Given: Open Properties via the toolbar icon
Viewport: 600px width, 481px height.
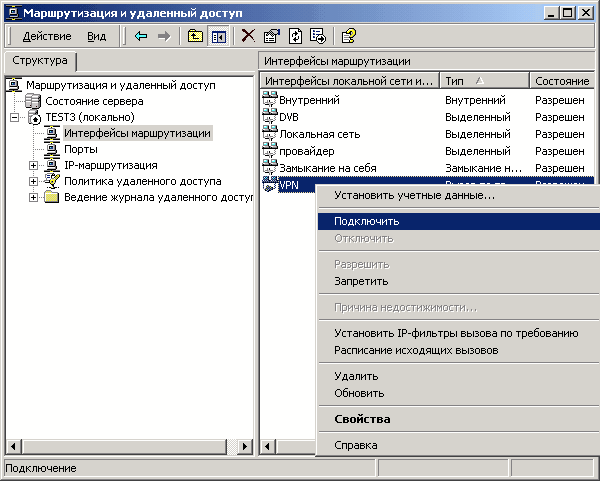Looking at the screenshot, I should click(271, 36).
